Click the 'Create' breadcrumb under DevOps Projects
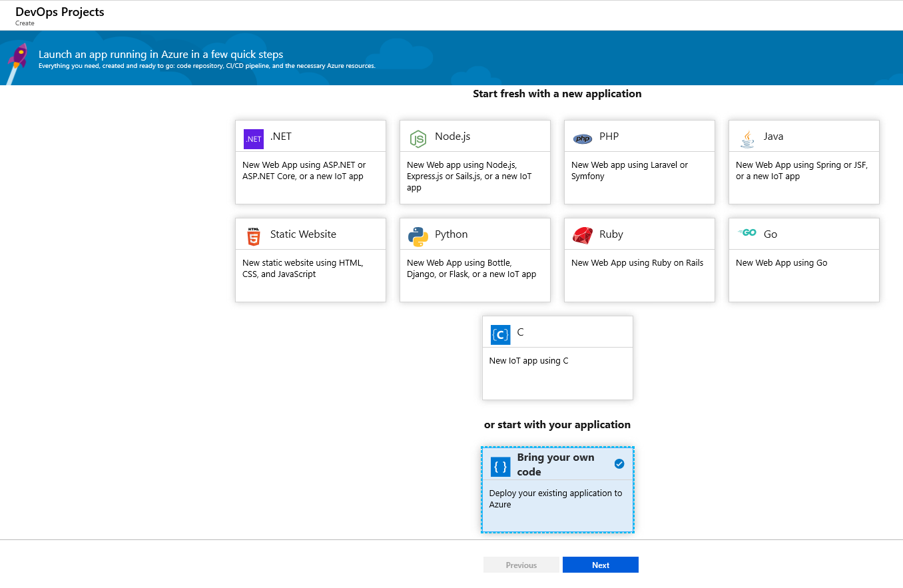This screenshot has height=588, width=903. coord(25,23)
